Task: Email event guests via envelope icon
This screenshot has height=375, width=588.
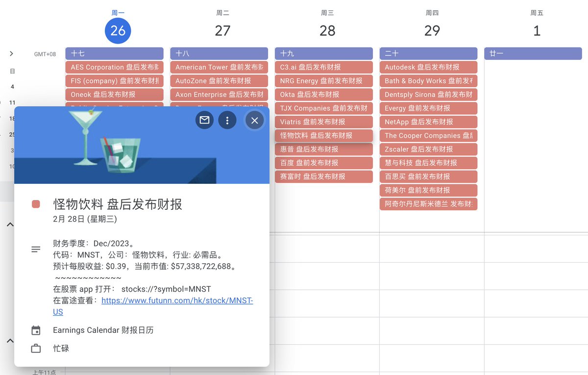Action: pyautogui.click(x=204, y=120)
